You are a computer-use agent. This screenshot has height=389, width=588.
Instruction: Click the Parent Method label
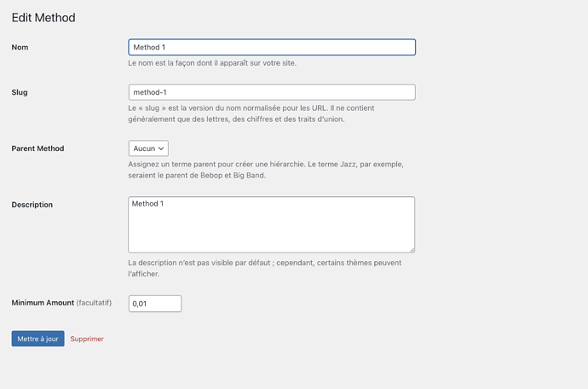[37, 148]
